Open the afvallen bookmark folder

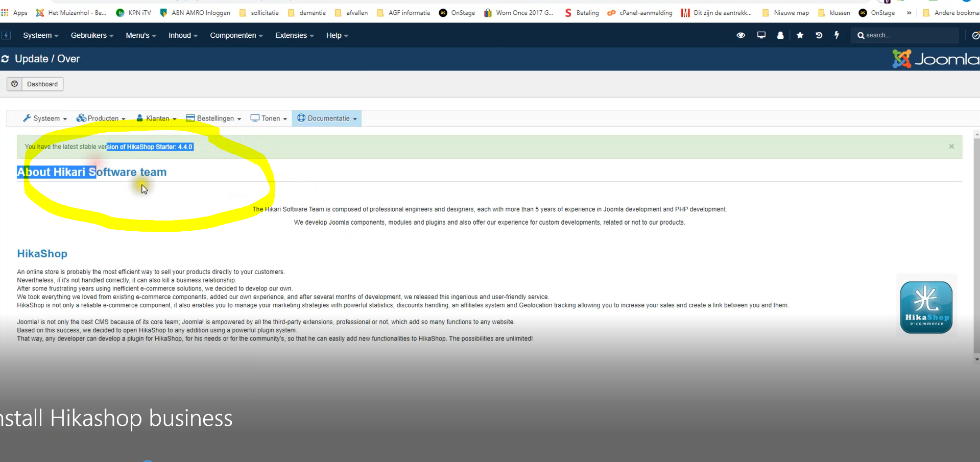click(351, 13)
